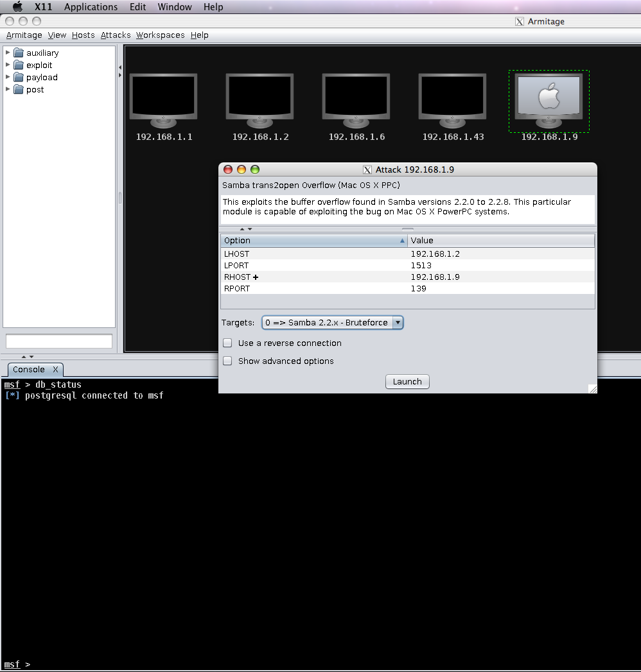Viewport: 641px width, 672px height.
Task: Select the 192.168.1.2 host monitor icon
Action: pos(260,101)
